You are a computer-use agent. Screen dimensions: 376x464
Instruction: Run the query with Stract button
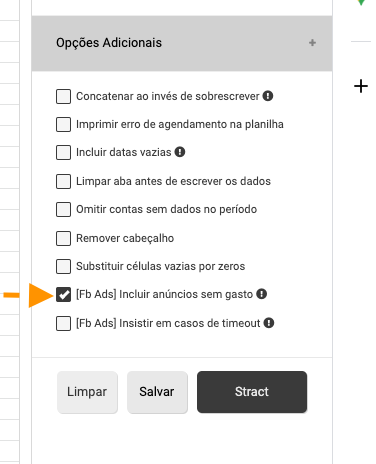click(252, 392)
